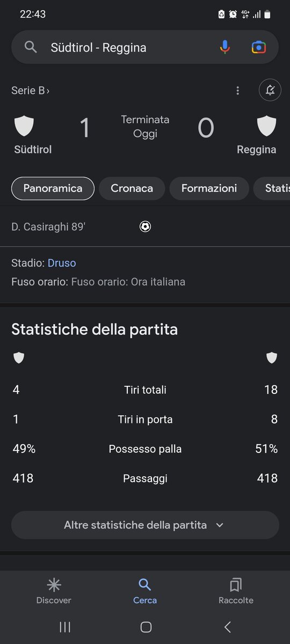Switch to the Formazioni tab
Image resolution: width=290 pixels, height=644 pixels.
point(209,188)
